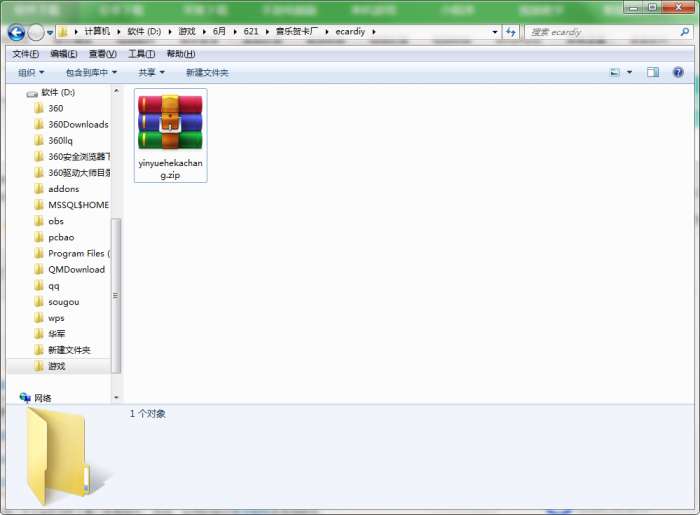
Task: Click 计算机 in the address breadcrumb
Action: pos(97,31)
